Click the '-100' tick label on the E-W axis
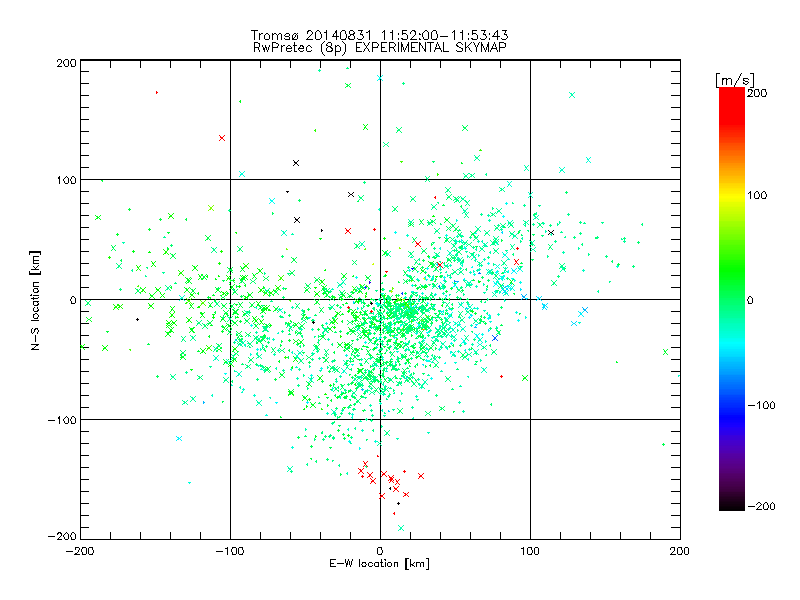This screenshot has width=800, height=600. point(230,551)
